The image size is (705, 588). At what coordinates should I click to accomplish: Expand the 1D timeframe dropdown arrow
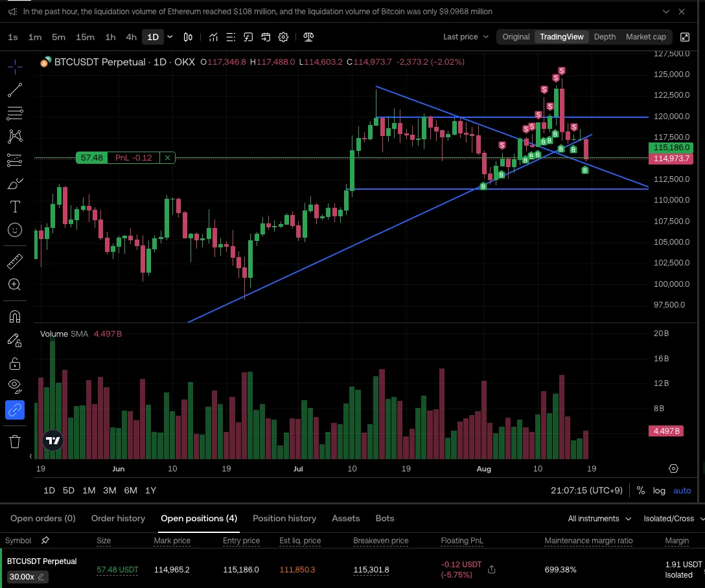pos(170,37)
